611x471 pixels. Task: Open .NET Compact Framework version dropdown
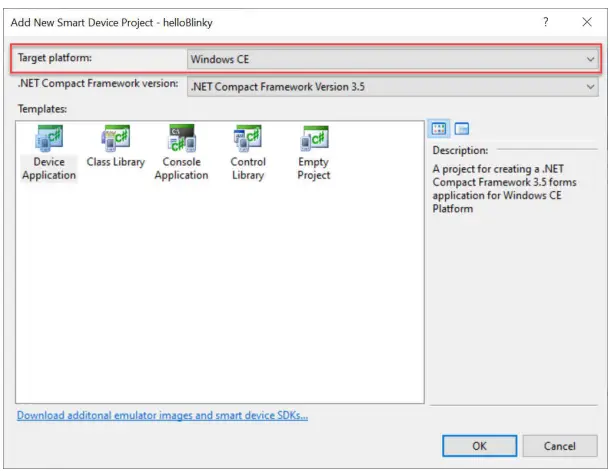392,86
